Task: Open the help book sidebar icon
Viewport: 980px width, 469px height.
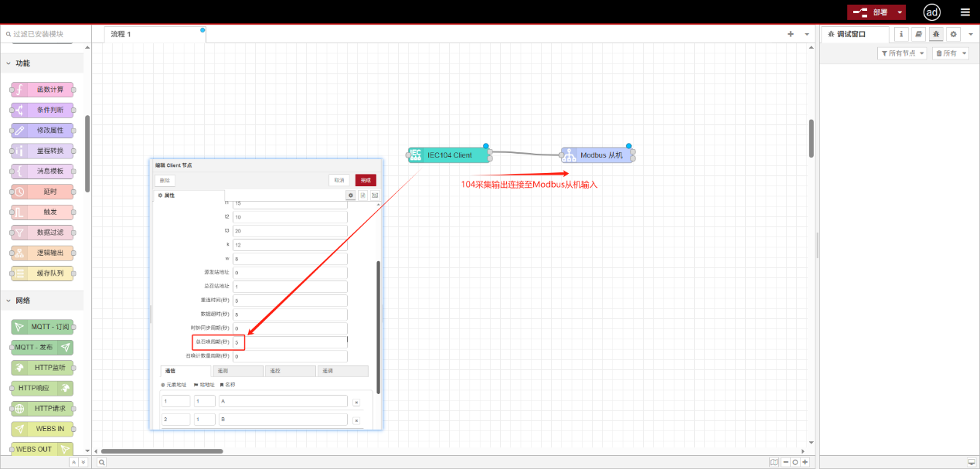Action: coord(918,34)
